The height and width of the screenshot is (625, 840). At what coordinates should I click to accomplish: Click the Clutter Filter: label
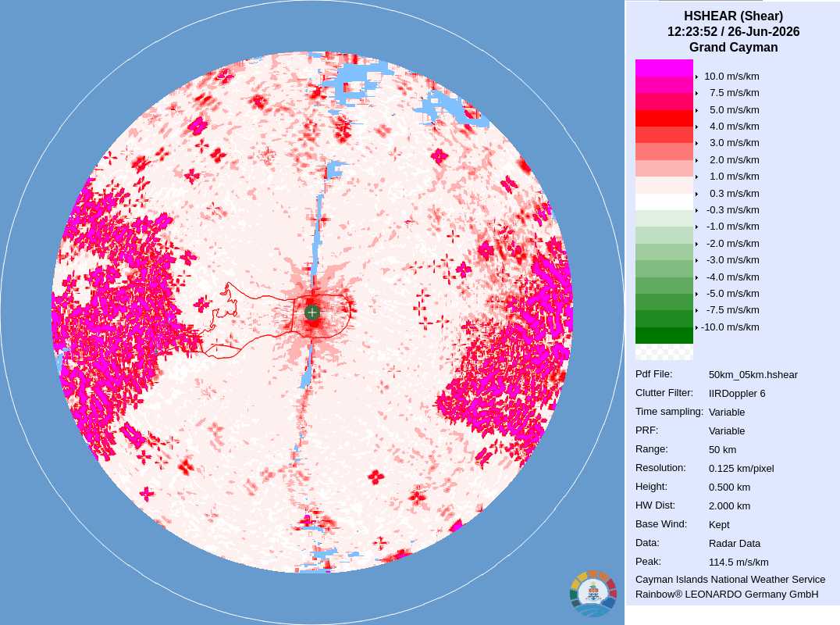tap(664, 393)
